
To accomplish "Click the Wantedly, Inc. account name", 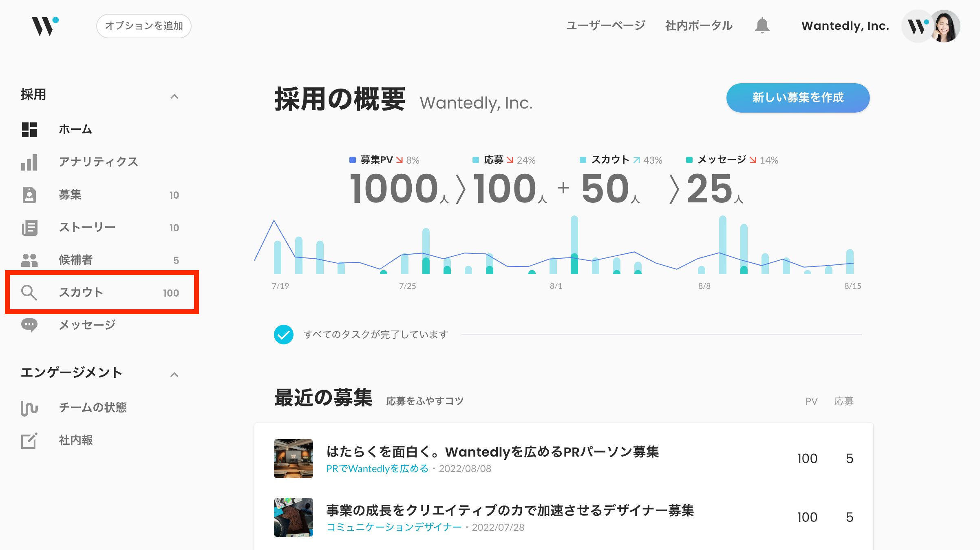I will [845, 26].
